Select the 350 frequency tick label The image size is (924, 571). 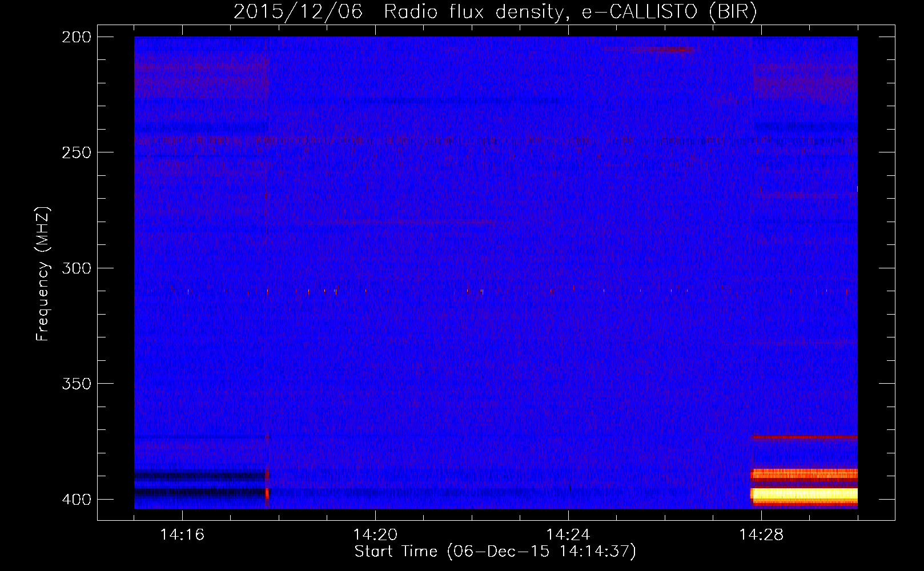(x=77, y=384)
